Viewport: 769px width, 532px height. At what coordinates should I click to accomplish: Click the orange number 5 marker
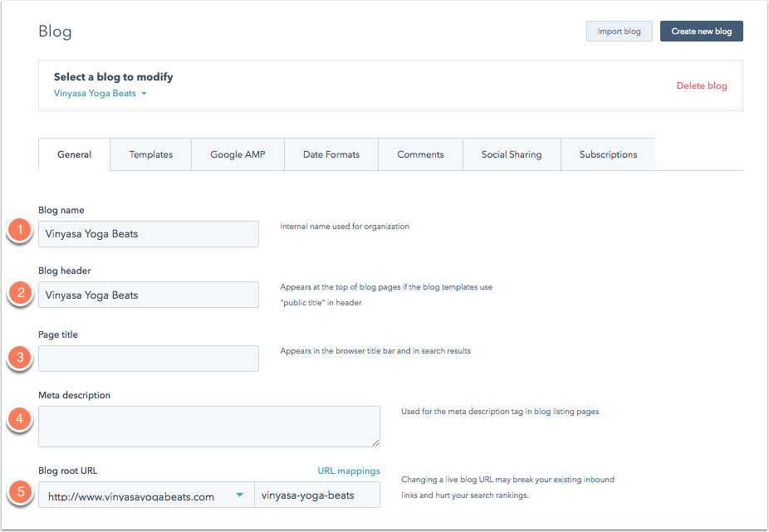(20, 491)
